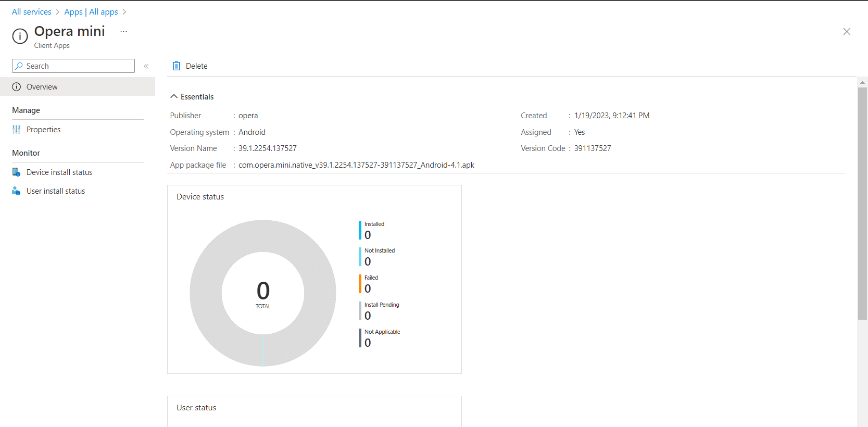Click the Overview info icon
The image size is (868, 427).
pos(17,86)
